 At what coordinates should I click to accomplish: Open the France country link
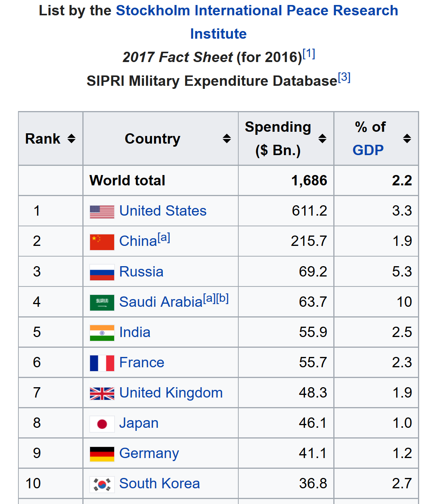pyautogui.click(x=142, y=362)
